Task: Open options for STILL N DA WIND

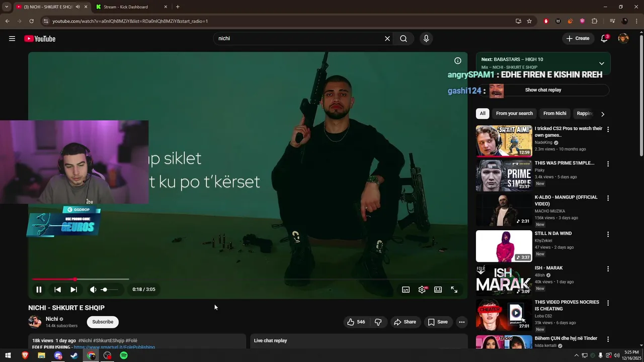Action: tap(608, 234)
